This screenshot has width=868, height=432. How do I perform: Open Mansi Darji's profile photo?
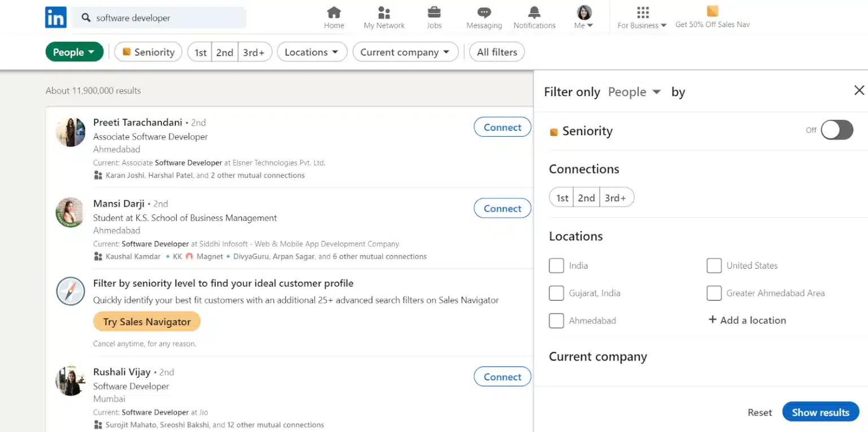[71, 213]
